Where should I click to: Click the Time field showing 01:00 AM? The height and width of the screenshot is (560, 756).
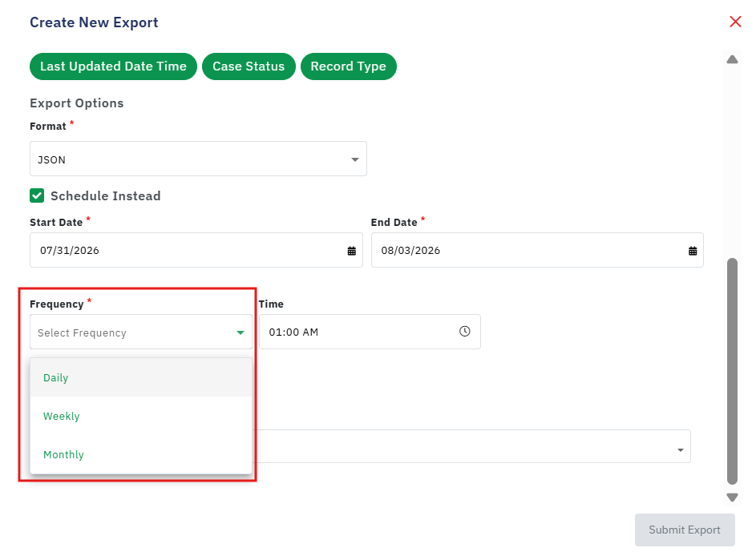click(x=370, y=332)
